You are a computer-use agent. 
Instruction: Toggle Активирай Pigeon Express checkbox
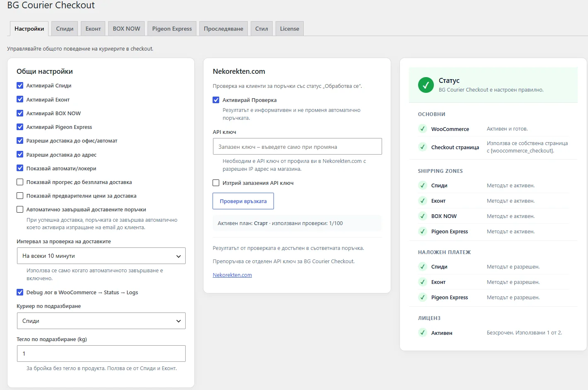[x=20, y=127]
